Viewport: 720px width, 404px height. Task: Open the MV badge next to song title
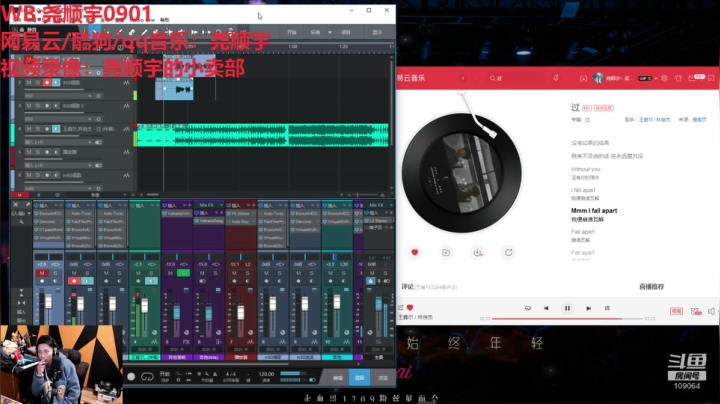(x=587, y=108)
